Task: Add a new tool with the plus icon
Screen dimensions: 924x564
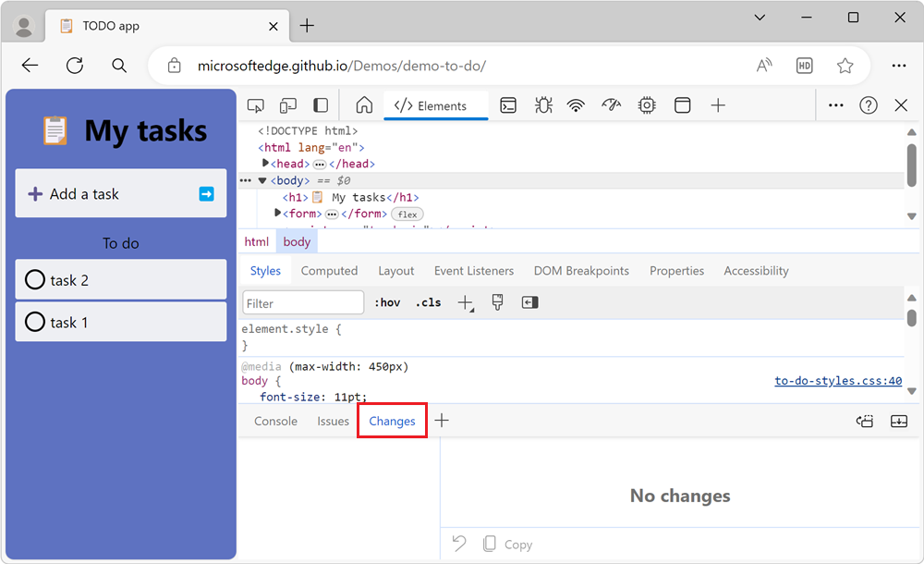Action: 718,105
